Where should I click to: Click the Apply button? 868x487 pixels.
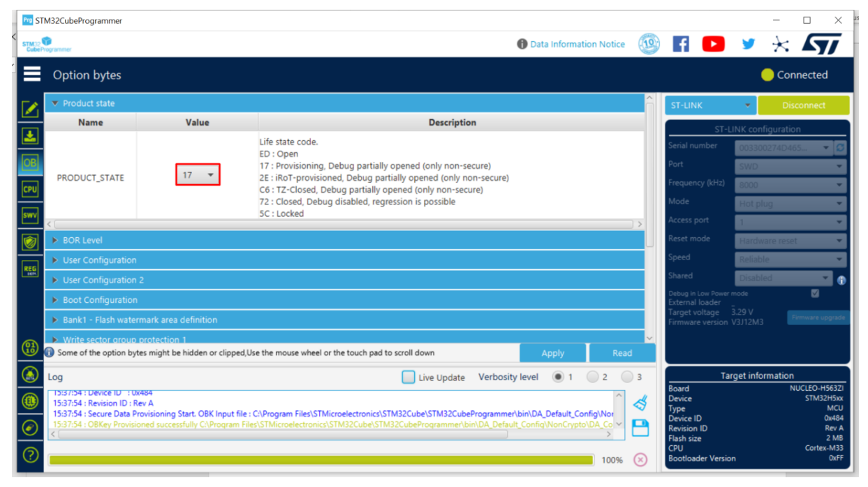[552, 353]
